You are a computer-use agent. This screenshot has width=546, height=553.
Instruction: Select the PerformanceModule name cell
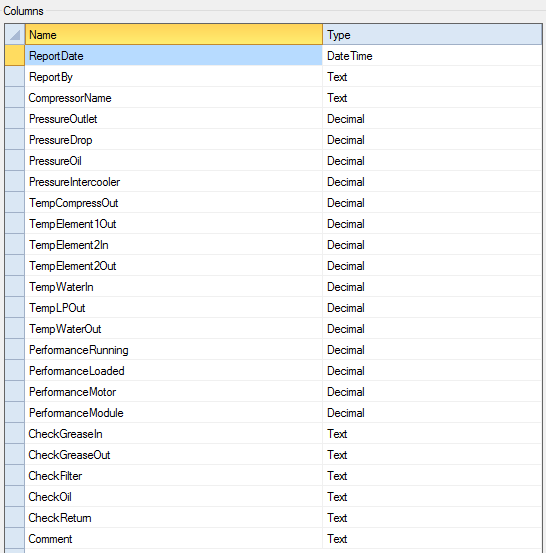click(174, 412)
